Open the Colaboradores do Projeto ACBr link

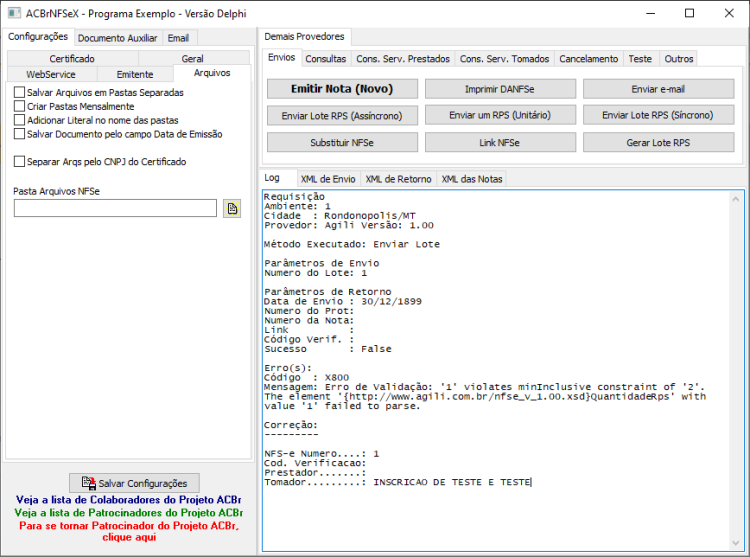129,500
